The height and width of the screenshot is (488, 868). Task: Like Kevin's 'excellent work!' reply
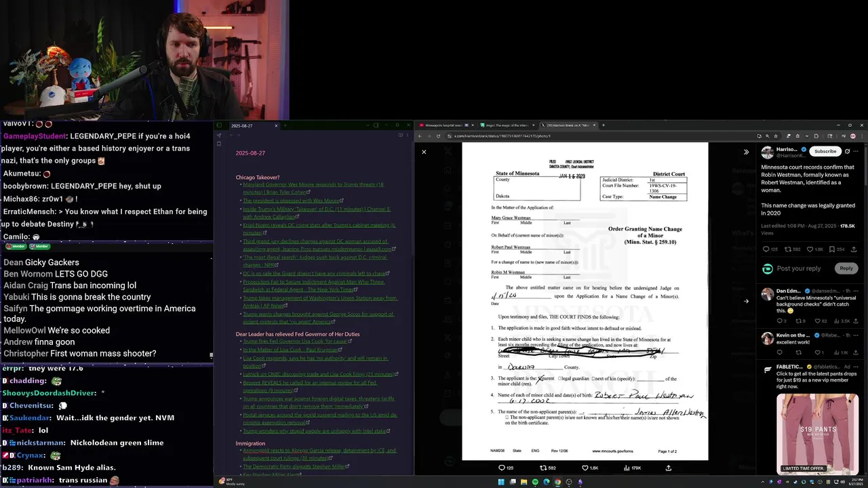pos(819,352)
